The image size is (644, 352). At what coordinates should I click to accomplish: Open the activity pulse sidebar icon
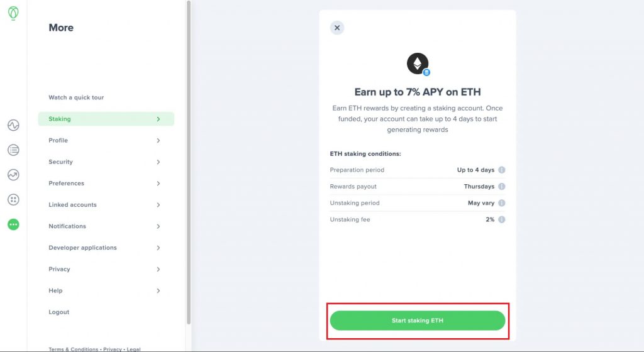13,125
